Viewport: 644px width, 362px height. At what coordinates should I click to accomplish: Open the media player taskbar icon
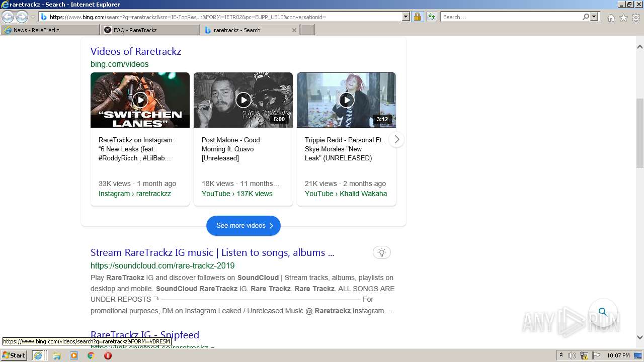74,355
